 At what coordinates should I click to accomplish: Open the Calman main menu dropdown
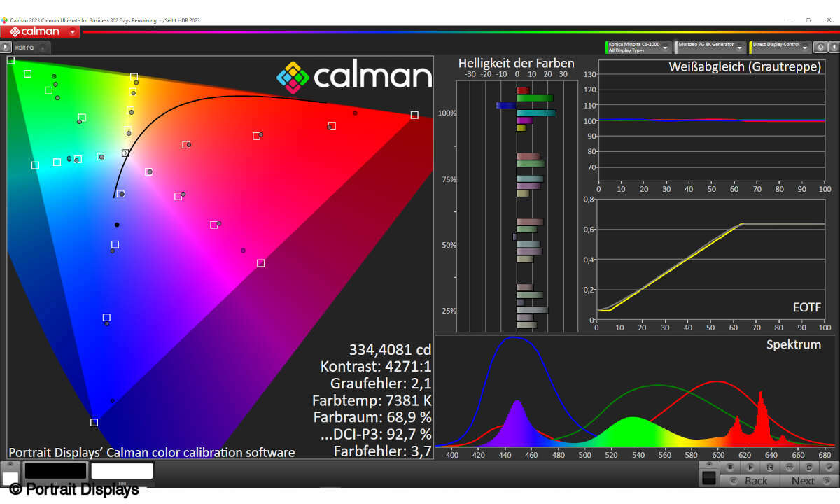pos(72,32)
